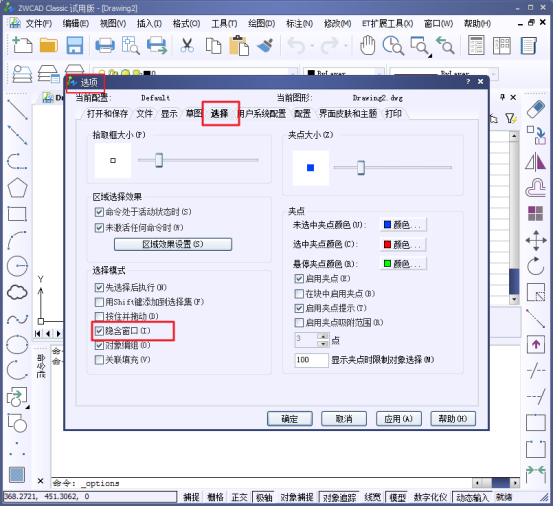
Task: Enable 在块中启用夹点 checkbox
Action: tap(299, 294)
